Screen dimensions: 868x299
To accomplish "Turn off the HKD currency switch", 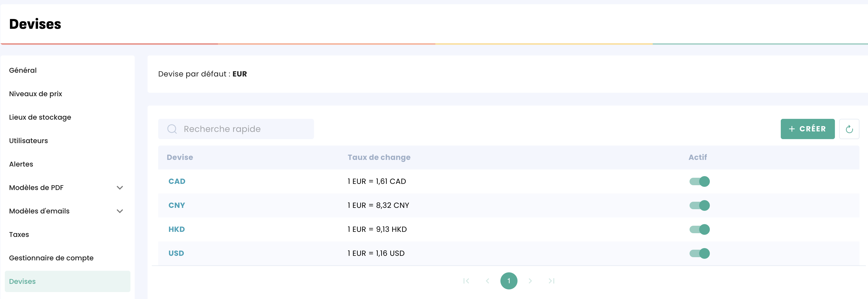I will pos(699,229).
